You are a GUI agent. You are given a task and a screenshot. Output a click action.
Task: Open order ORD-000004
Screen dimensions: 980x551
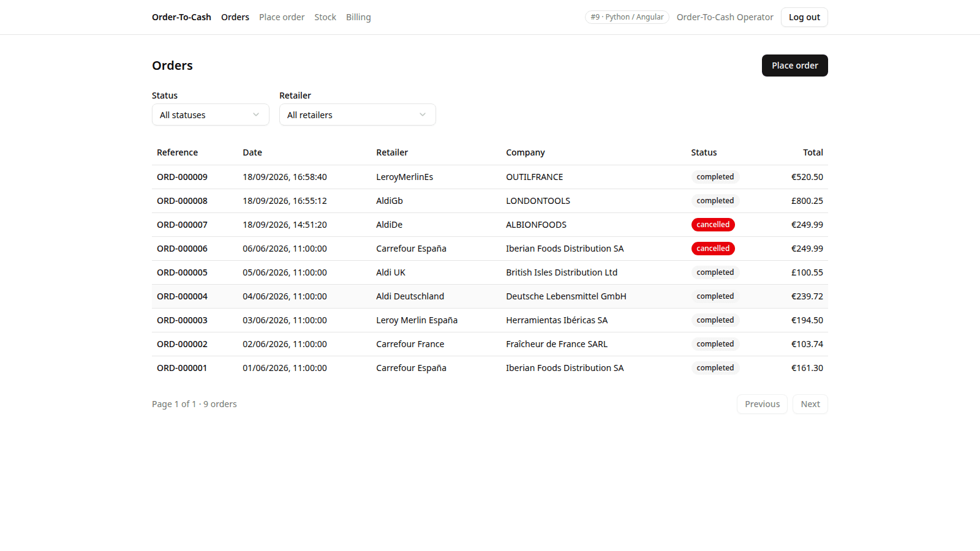point(182,296)
